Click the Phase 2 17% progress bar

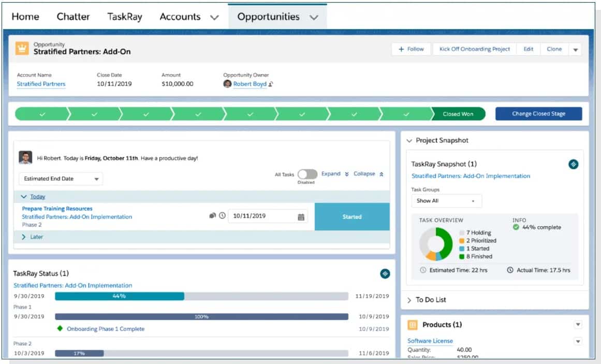coord(201,353)
